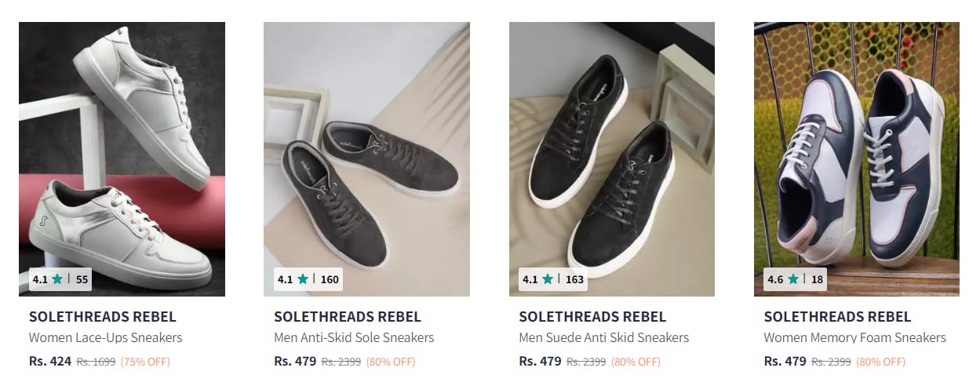Viewport: 980px width, 386px height.
Task: Click the 18 review count on the rating badge
Action: pyautogui.click(x=817, y=279)
